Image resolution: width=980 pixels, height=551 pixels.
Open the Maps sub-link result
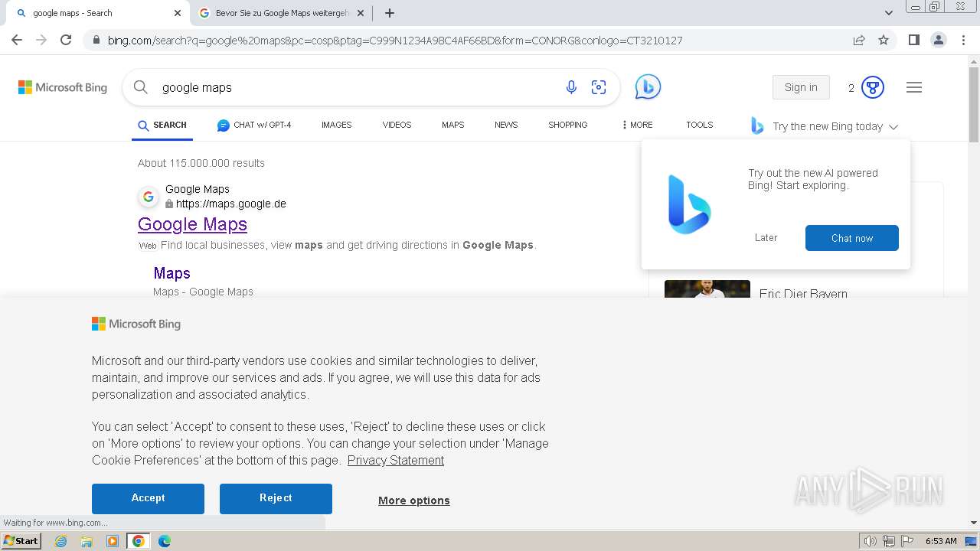pos(171,273)
